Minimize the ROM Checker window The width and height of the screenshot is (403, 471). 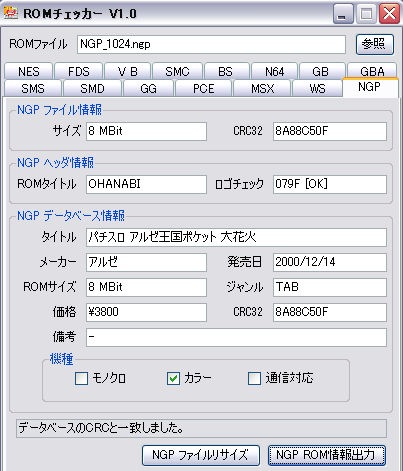click(342, 14)
